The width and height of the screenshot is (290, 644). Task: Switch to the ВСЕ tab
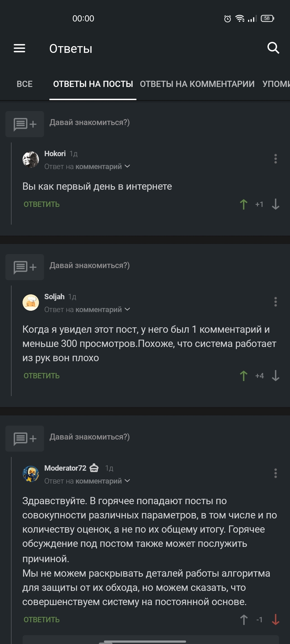(x=24, y=84)
